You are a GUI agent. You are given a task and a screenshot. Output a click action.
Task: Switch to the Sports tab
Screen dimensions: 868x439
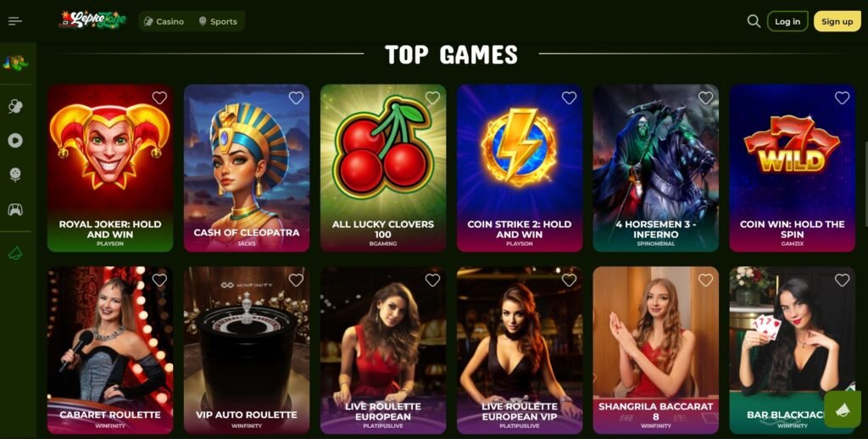[218, 21]
